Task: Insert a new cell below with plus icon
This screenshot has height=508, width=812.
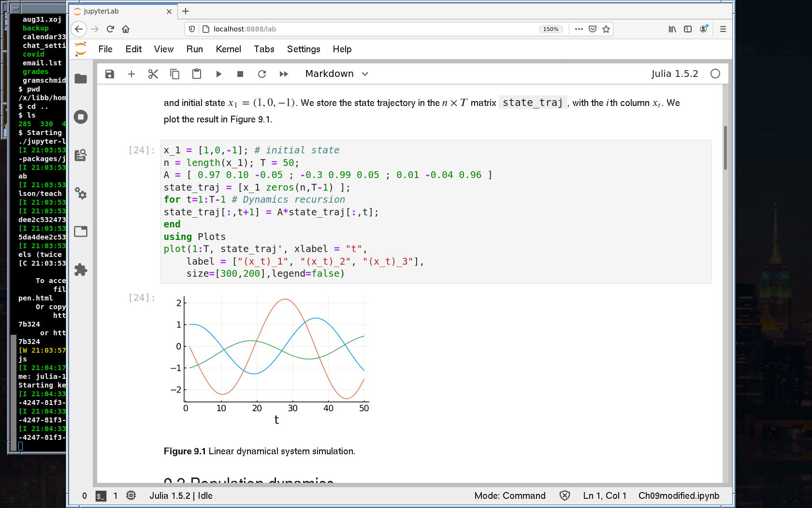Action: point(131,74)
